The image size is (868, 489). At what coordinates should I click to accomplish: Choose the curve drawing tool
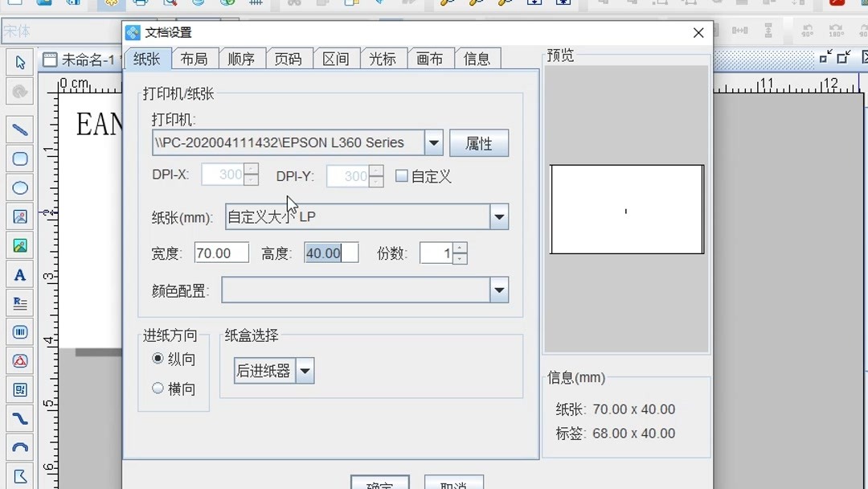pos(19,419)
